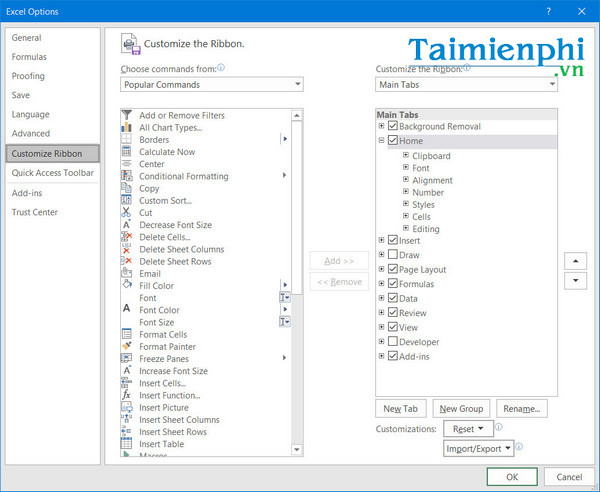Click the Insert Table icon
The height and width of the screenshot is (492, 600).
point(127,444)
